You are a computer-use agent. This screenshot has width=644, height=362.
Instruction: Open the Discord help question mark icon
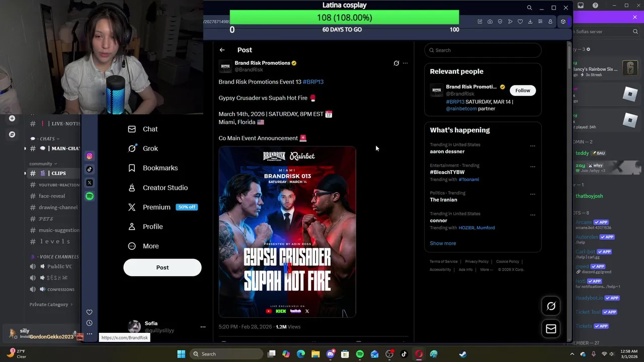[595, 6]
